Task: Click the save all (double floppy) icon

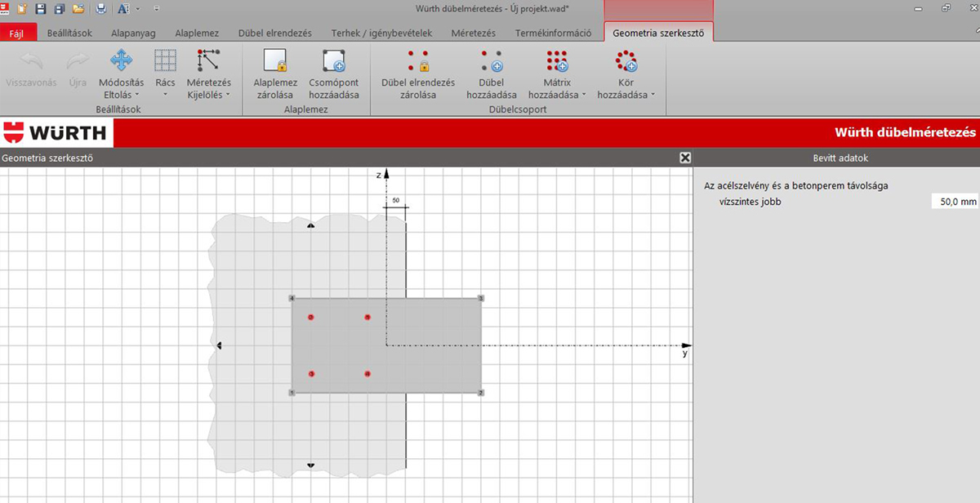Action: [59, 8]
